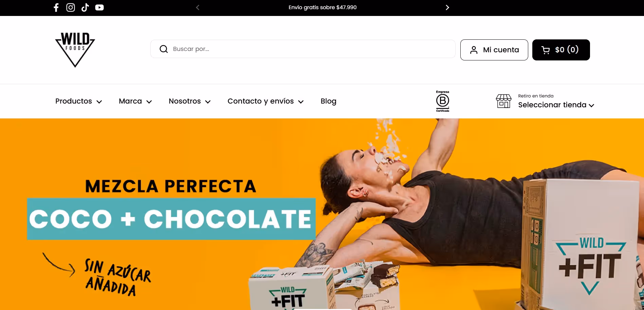The width and height of the screenshot is (644, 310).
Task: Click the Buscar por search field
Action: click(x=303, y=49)
